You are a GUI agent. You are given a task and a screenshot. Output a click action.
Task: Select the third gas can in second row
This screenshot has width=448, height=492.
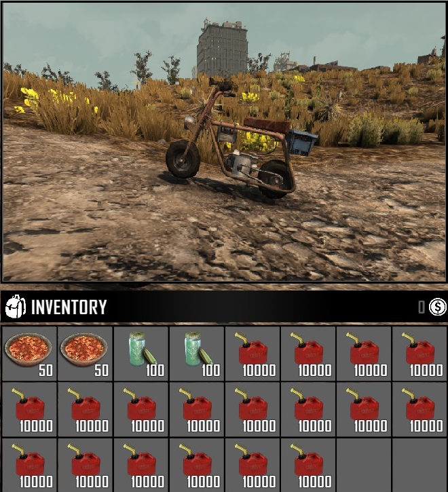click(x=141, y=409)
